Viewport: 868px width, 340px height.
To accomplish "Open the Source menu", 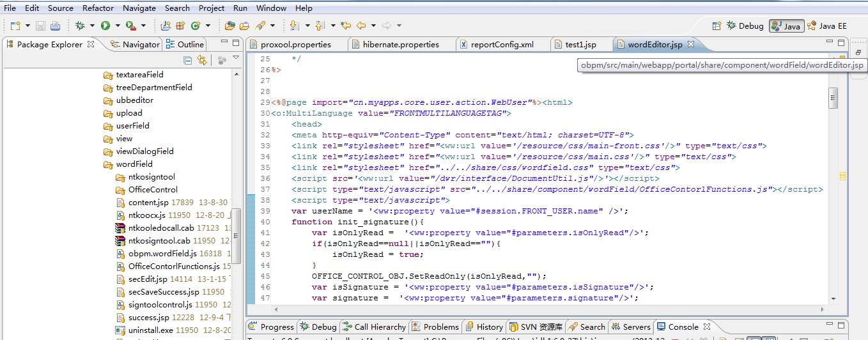I will point(61,8).
